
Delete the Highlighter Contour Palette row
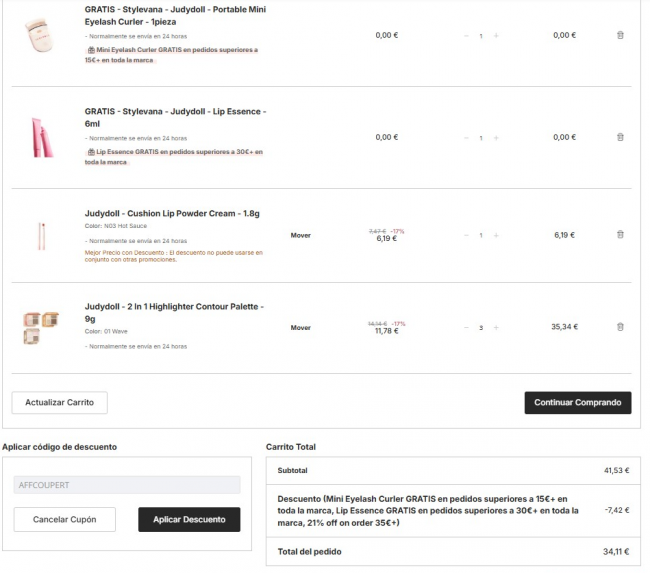(x=620, y=327)
